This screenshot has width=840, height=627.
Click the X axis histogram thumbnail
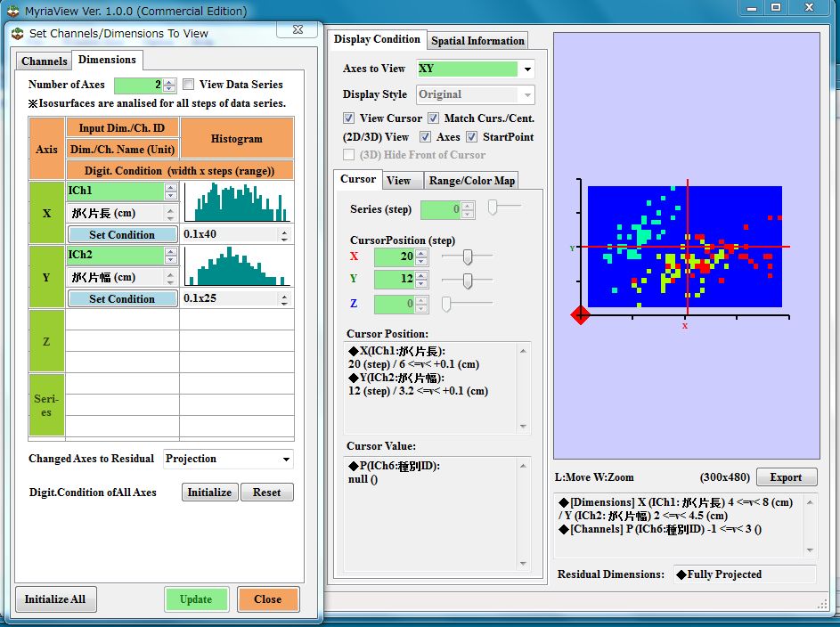point(237,203)
